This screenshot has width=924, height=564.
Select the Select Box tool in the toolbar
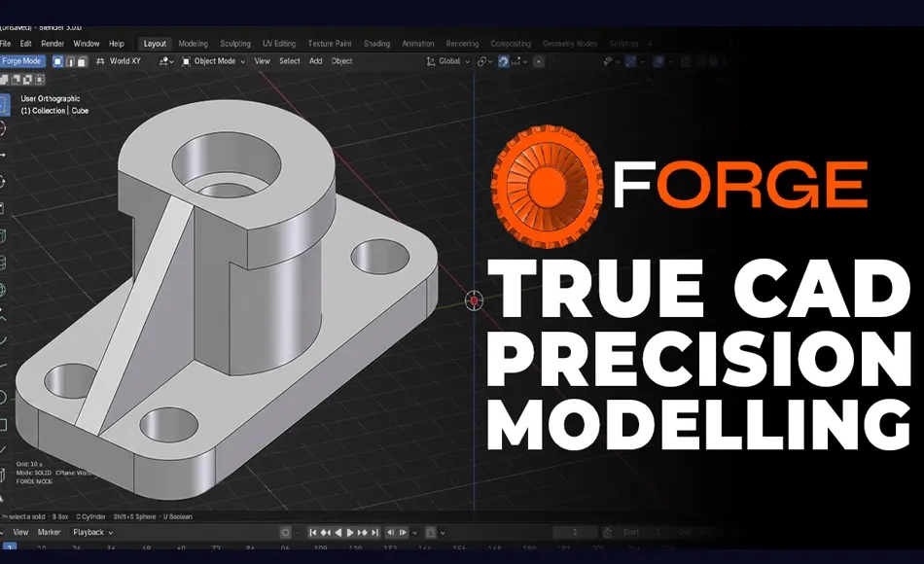tap(3, 105)
